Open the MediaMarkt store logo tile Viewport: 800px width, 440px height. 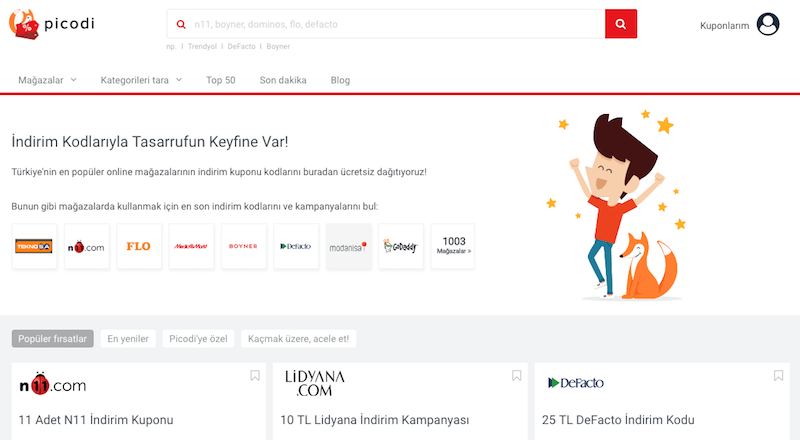[191, 246]
